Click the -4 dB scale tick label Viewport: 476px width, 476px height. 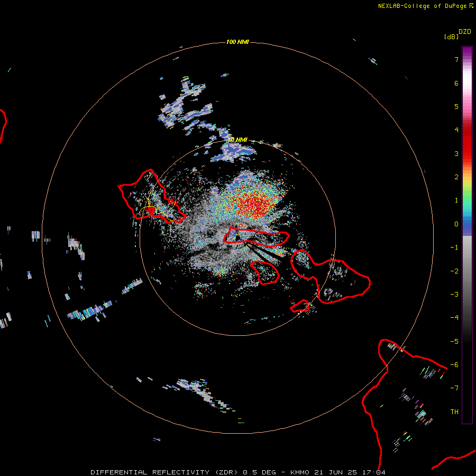click(x=454, y=318)
